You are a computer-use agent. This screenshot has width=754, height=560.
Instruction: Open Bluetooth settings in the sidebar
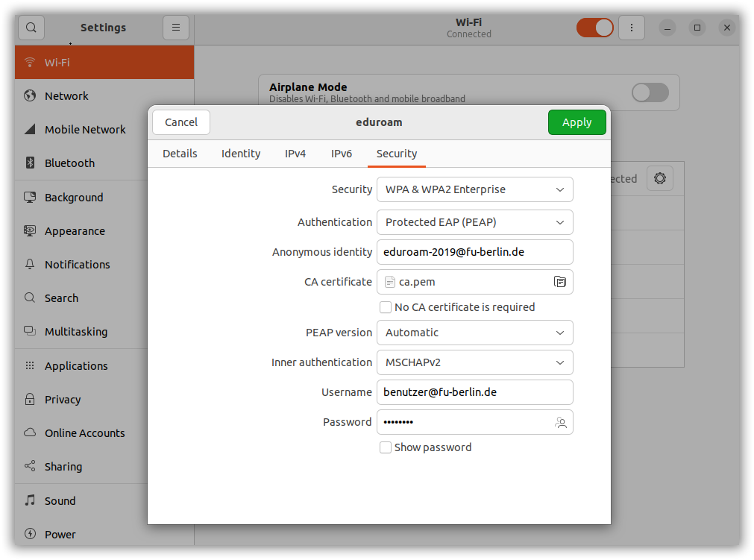coord(69,163)
